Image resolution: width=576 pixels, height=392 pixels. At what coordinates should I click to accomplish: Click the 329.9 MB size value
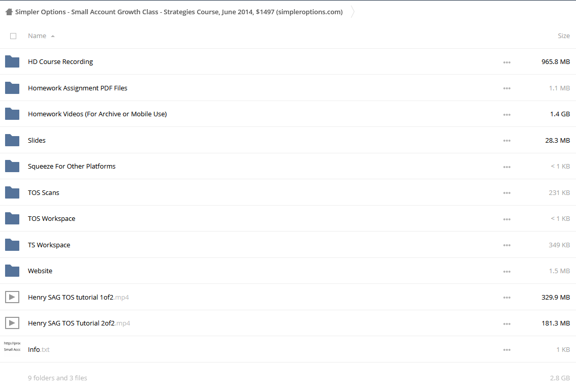[556, 297]
